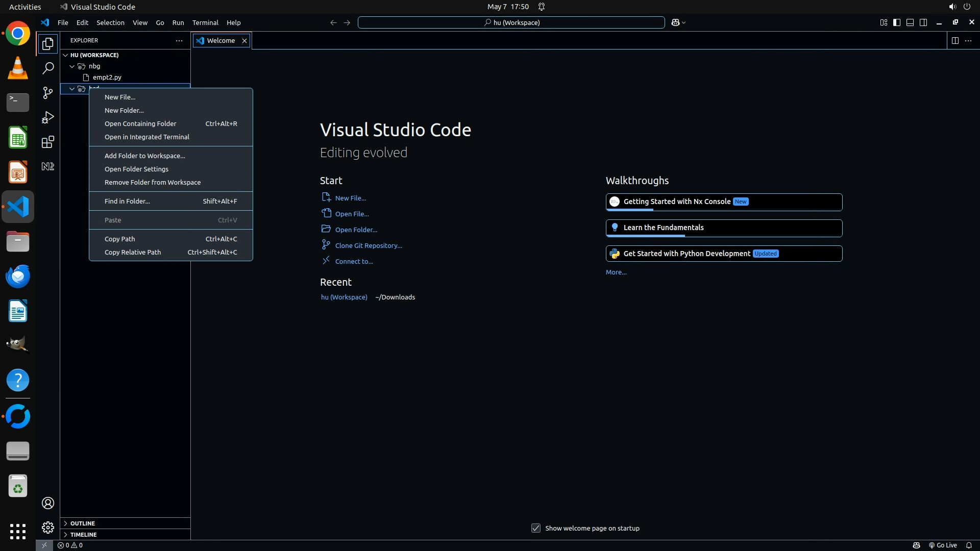Collapse the nbg folder in Explorer
The width and height of the screenshot is (980, 551).
(72, 66)
